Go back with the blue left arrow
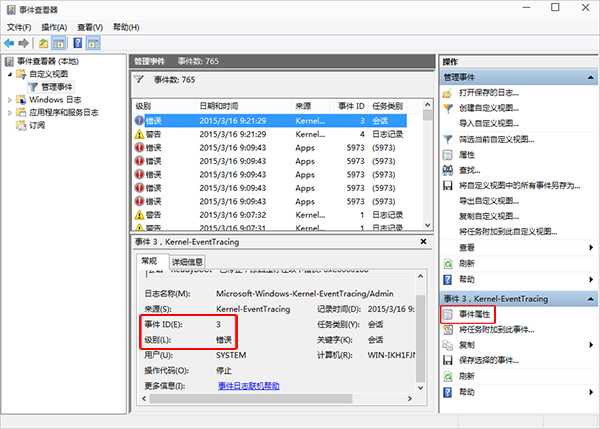 (x=9, y=43)
